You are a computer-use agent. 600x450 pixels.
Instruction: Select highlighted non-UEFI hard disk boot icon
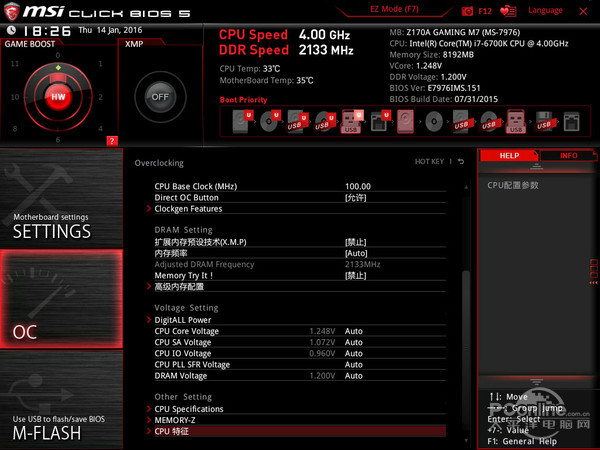(x=406, y=122)
